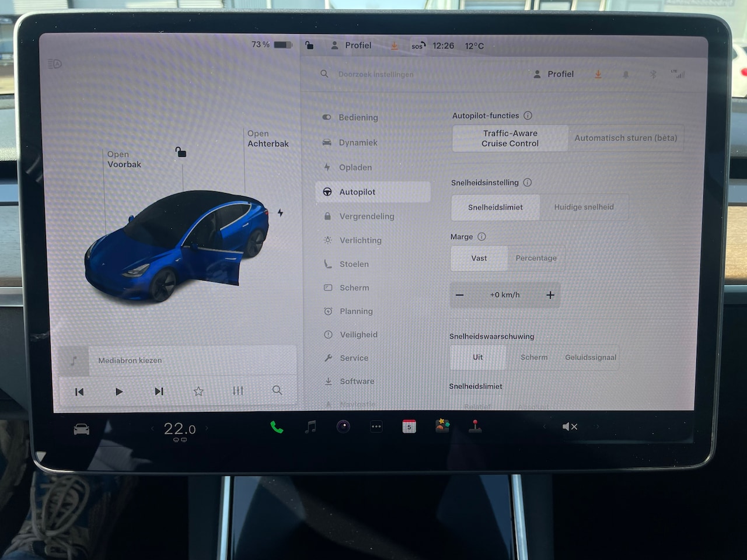Tap the car controls icon
The image size is (747, 560).
click(x=82, y=430)
